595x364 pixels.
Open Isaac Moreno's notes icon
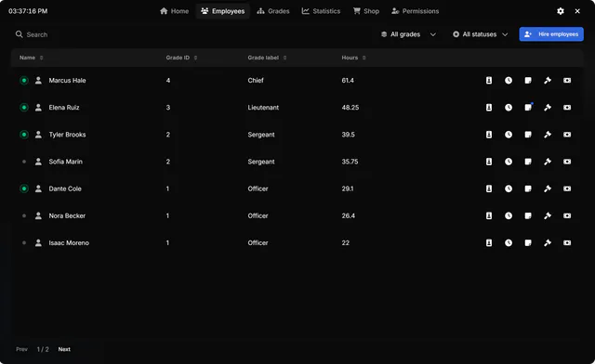528,242
